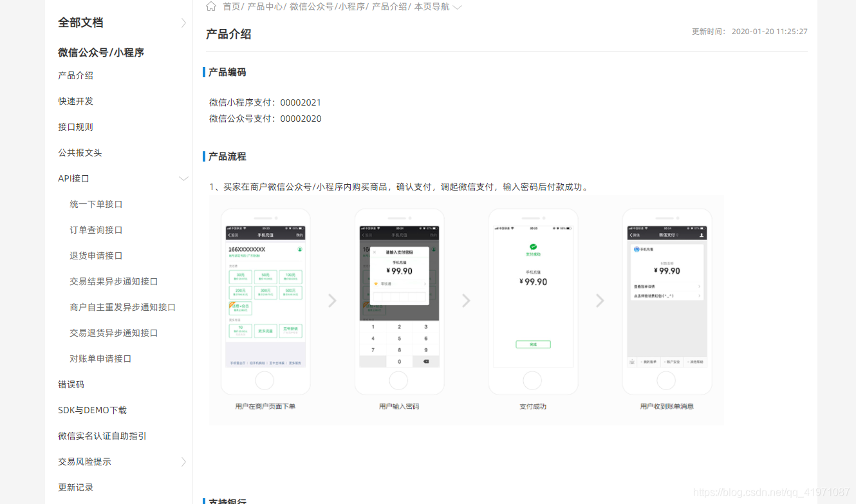Click phone image 用户在商户页面下单
This screenshot has width=856, height=504.
(265, 301)
